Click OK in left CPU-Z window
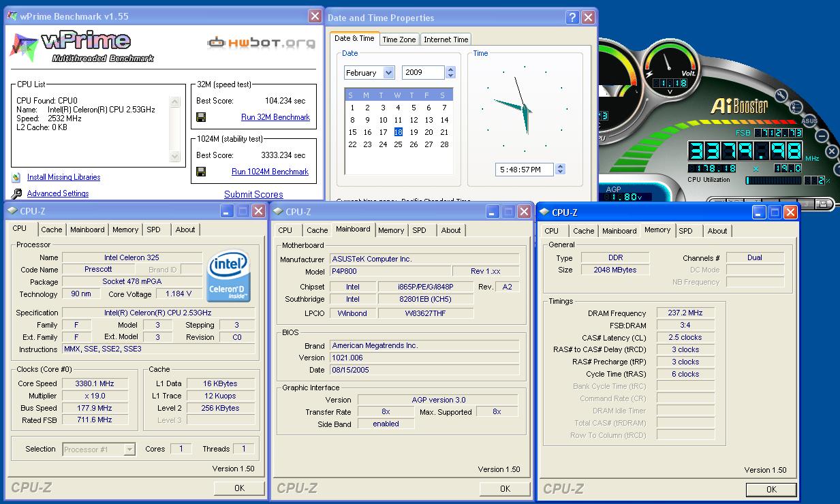 pyautogui.click(x=239, y=488)
